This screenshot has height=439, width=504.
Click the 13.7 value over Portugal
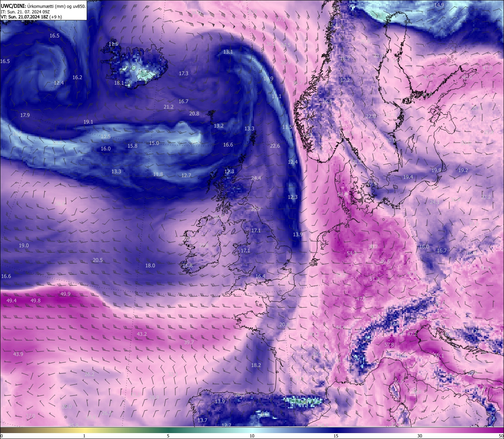tap(202, 420)
